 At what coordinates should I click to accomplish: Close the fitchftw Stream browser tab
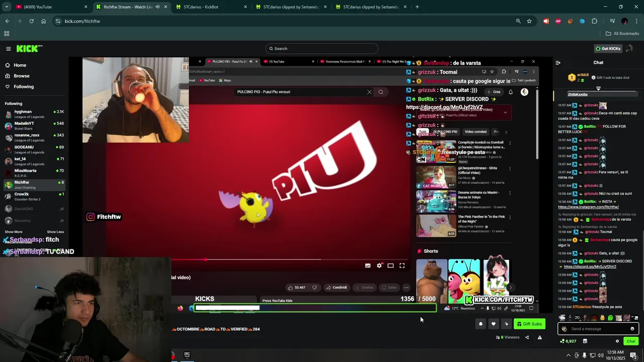pyautogui.click(x=166, y=7)
